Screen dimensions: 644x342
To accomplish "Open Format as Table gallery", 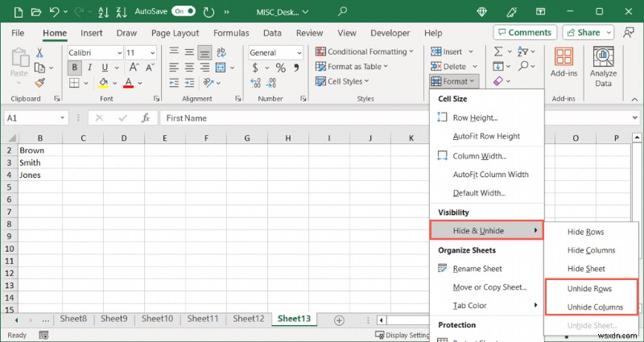I will click(x=352, y=67).
